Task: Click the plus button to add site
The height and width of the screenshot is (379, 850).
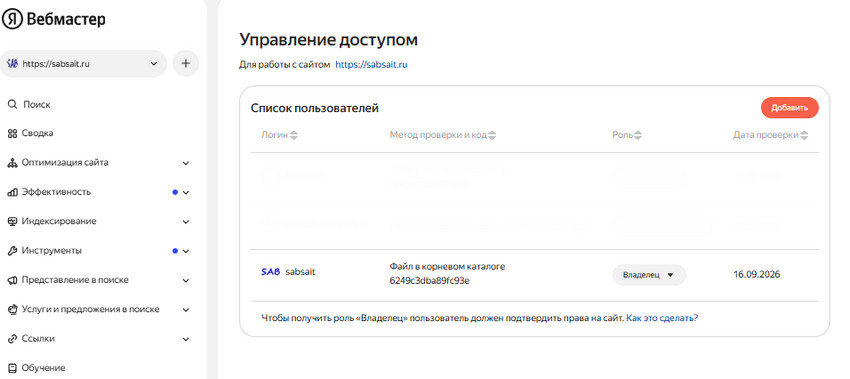Action: pyautogui.click(x=185, y=63)
